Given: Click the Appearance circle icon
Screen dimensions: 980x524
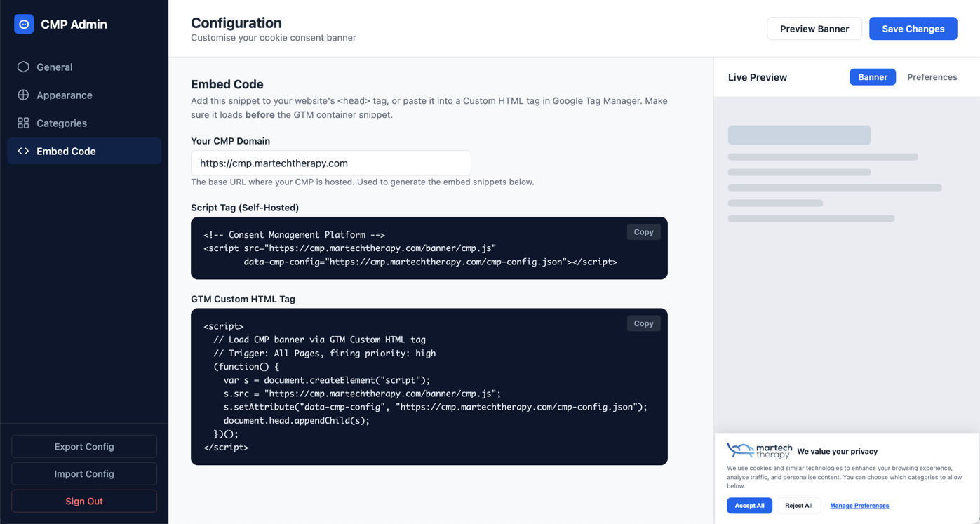Looking at the screenshot, I should (23, 95).
